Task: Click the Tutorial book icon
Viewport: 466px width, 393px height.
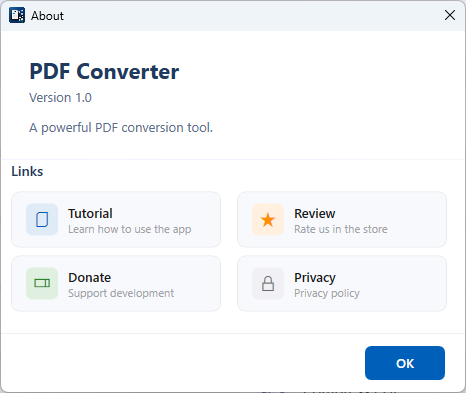Action: [42, 220]
